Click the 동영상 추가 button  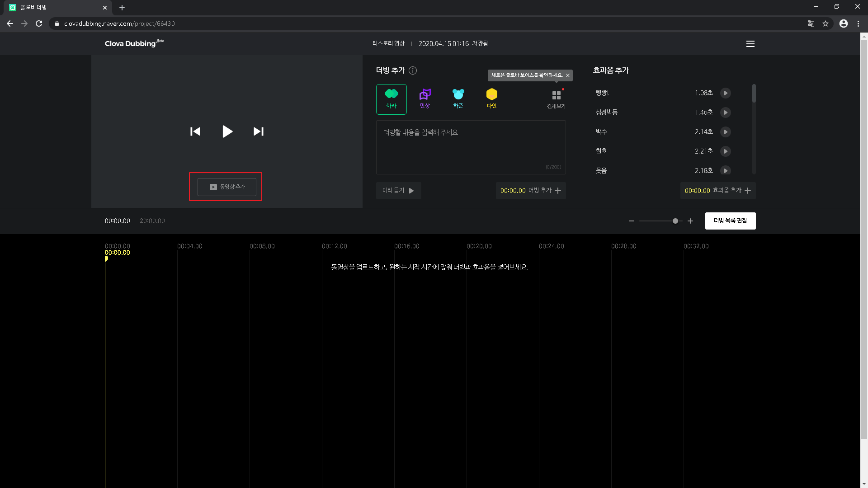click(x=226, y=187)
